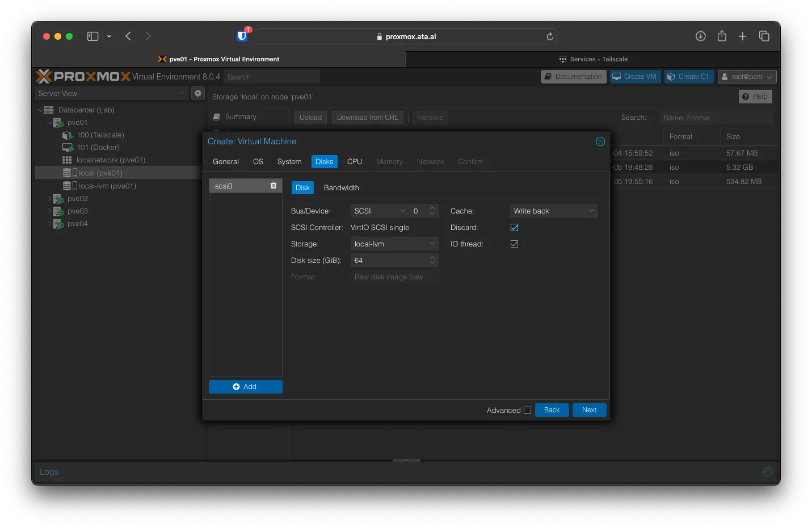This screenshot has width=812, height=527.
Task: Click the Bitwarden shield extension icon
Action: click(242, 36)
